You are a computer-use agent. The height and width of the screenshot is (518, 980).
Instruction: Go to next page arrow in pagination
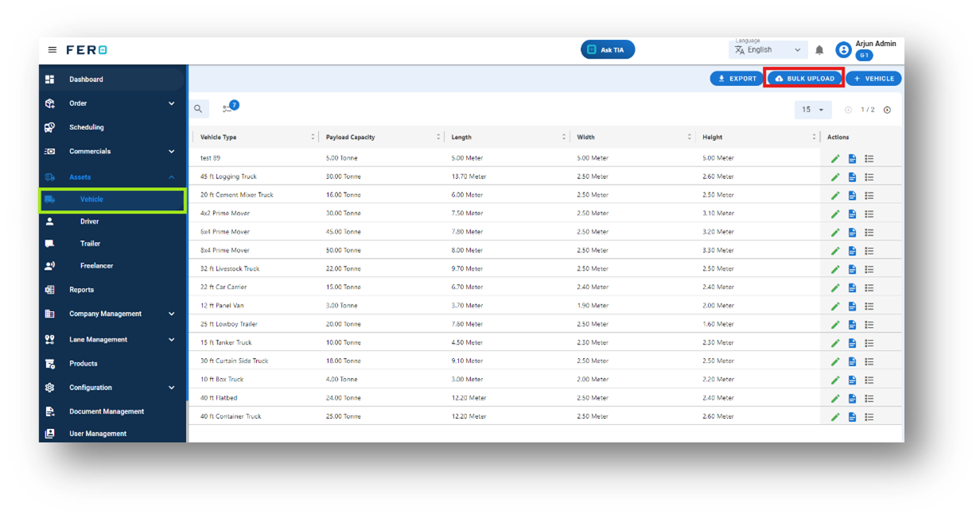[x=888, y=110]
